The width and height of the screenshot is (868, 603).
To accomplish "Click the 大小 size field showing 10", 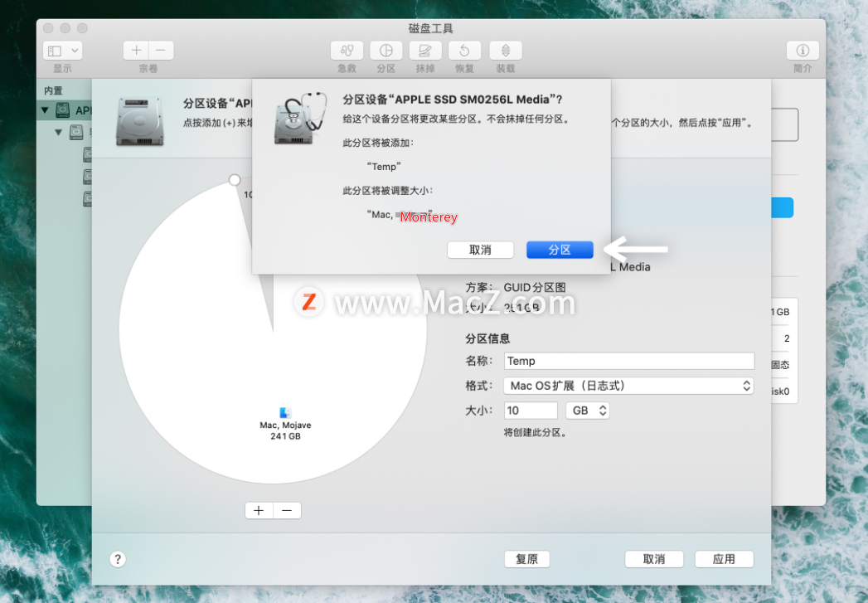I will [x=531, y=411].
